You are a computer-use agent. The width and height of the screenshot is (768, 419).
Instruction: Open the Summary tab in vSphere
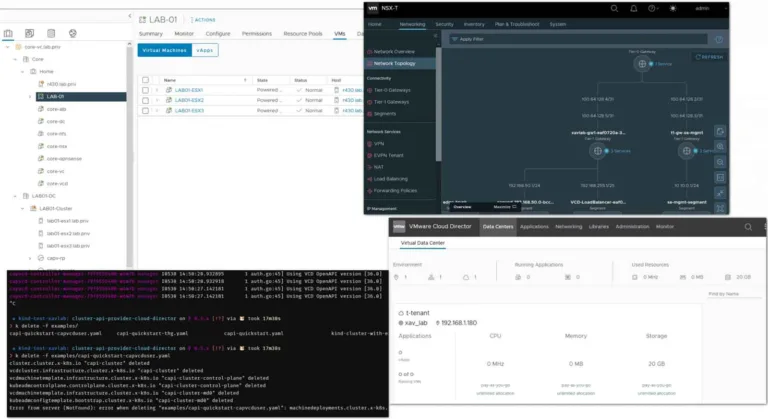point(151,34)
